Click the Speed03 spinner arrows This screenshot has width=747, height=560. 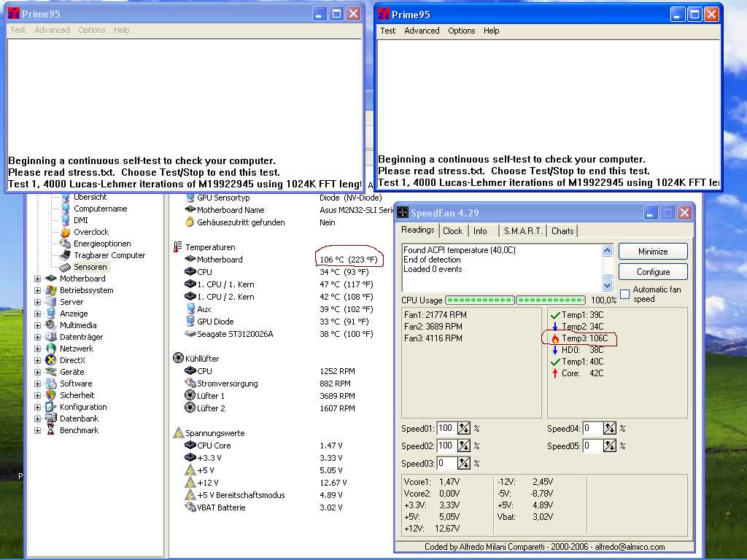463,463
